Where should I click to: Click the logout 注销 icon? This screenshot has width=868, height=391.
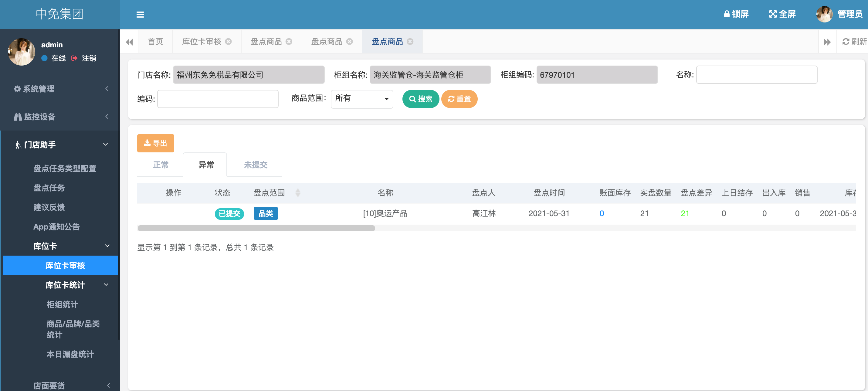(x=74, y=58)
